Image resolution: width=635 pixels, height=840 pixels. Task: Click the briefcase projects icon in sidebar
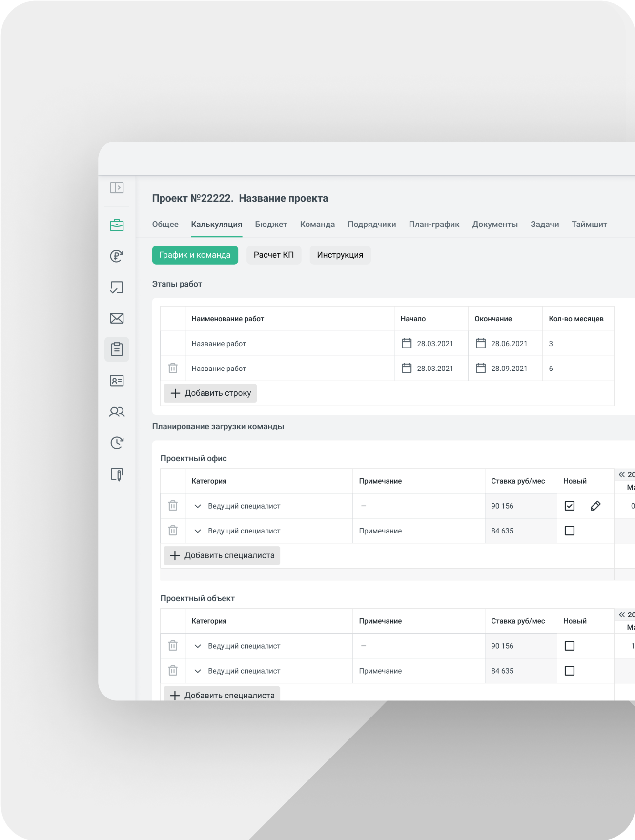coord(117,225)
